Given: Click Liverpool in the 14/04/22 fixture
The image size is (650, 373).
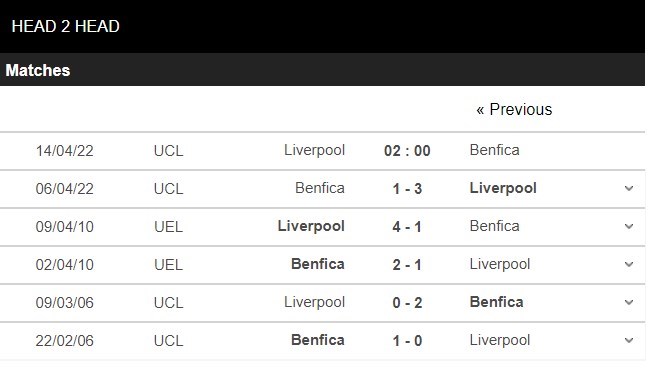Looking at the screenshot, I should click(x=314, y=150).
